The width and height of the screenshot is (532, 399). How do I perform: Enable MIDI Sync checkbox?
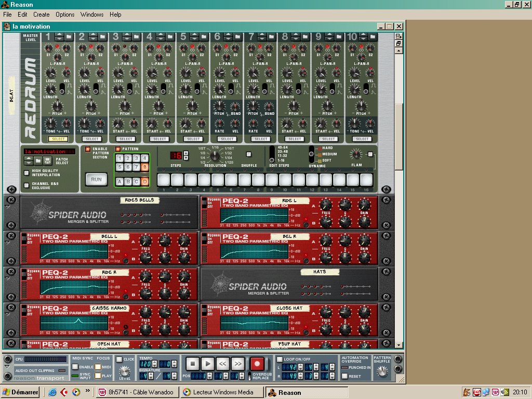(x=75, y=367)
